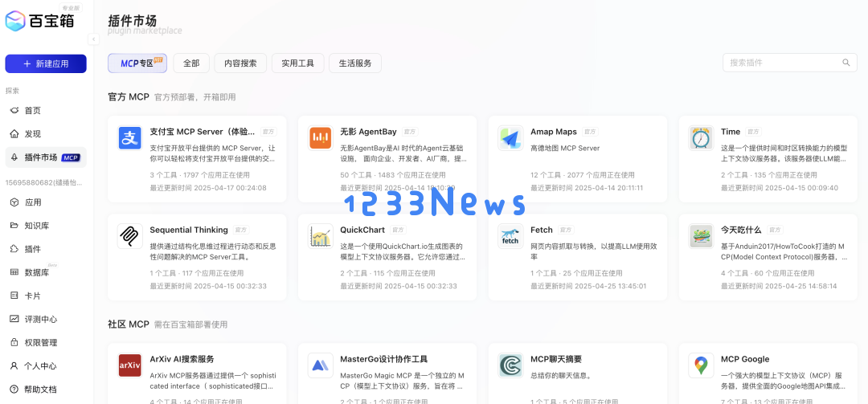Open 权限管理 in the sidebar
Viewport: 868px width, 404px height.
click(46, 343)
